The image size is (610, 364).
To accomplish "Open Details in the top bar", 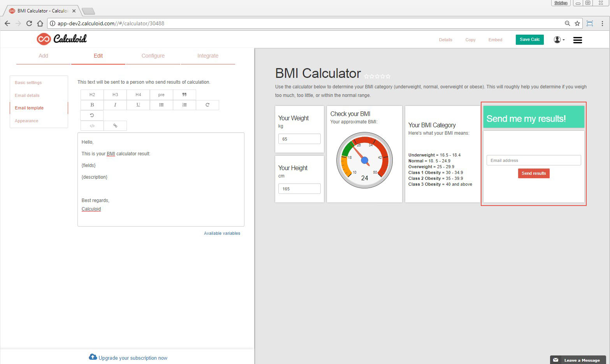I will tap(445, 40).
